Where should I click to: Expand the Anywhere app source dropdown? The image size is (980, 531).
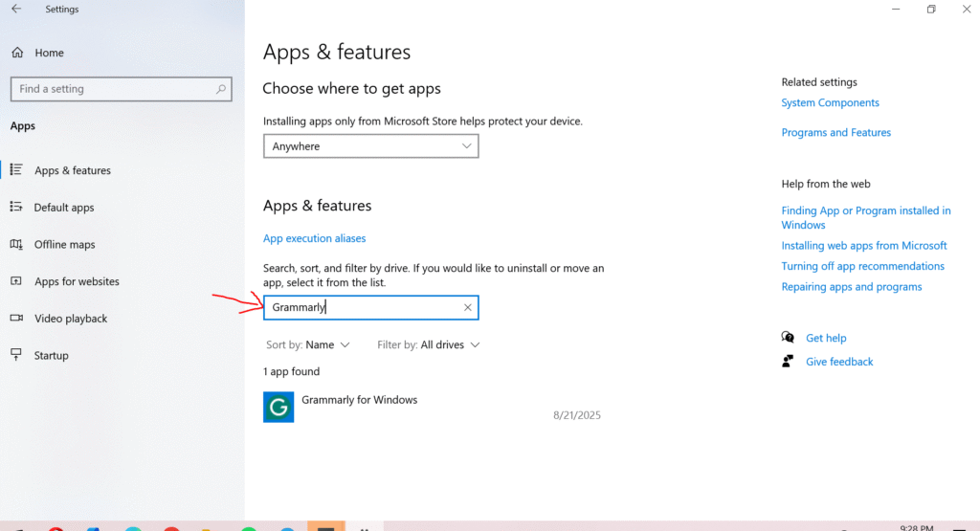(370, 146)
